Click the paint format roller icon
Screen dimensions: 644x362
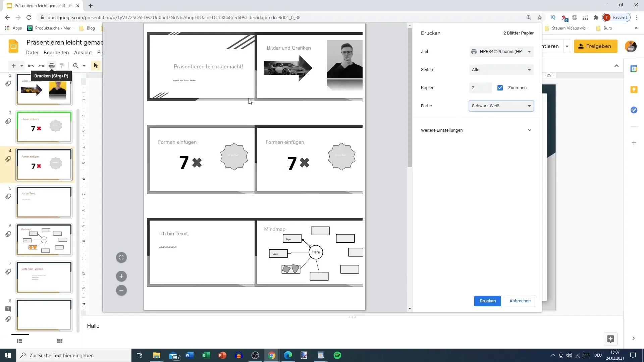62,66
